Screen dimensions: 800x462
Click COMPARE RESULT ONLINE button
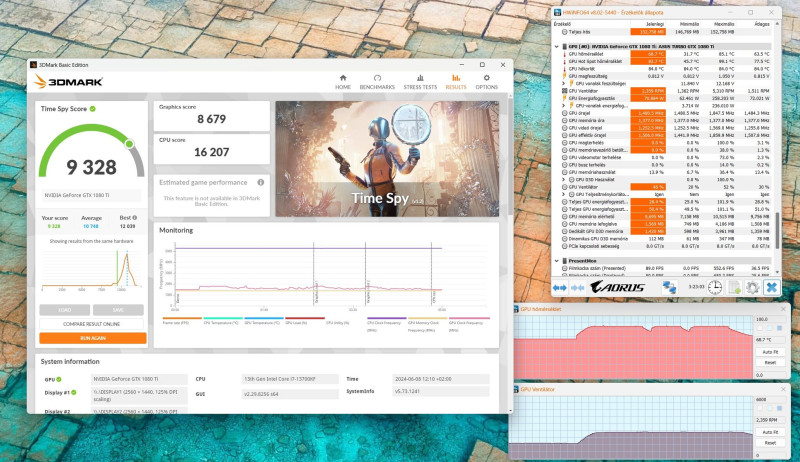click(x=92, y=324)
